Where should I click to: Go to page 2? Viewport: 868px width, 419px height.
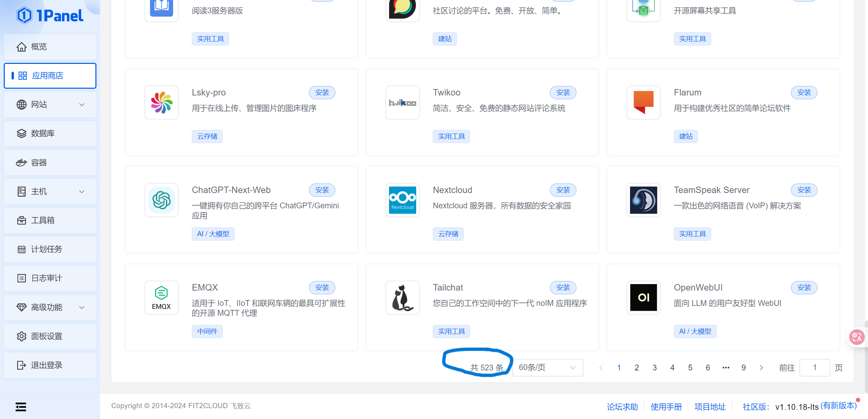pyautogui.click(x=637, y=368)
